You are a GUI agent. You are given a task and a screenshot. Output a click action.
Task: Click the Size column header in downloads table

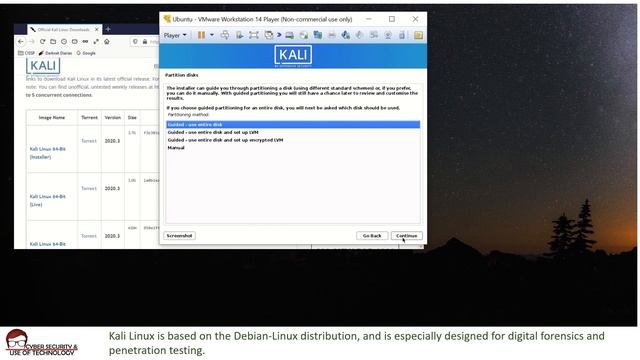132,118
